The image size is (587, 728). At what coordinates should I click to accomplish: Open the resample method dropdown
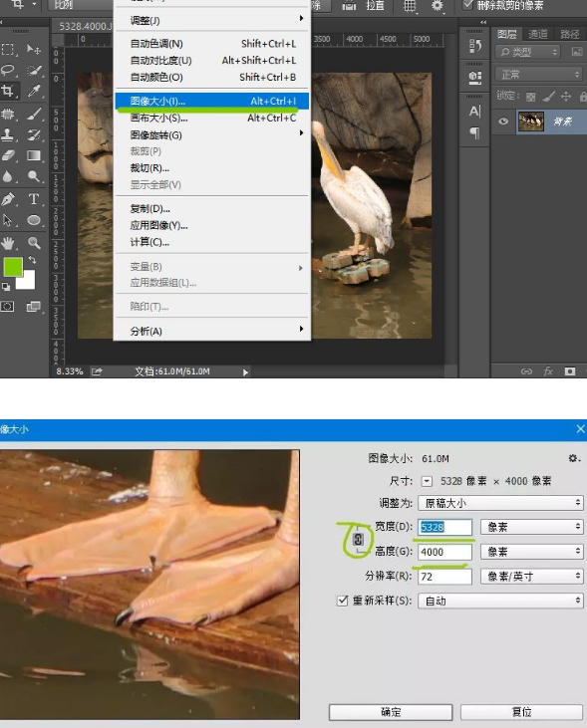[x=500, y=601]
